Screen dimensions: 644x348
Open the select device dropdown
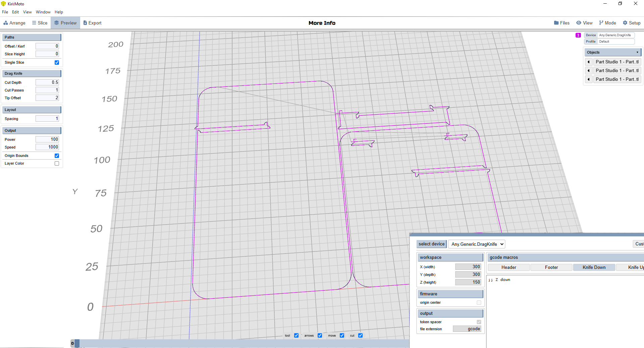click(477, 244)
